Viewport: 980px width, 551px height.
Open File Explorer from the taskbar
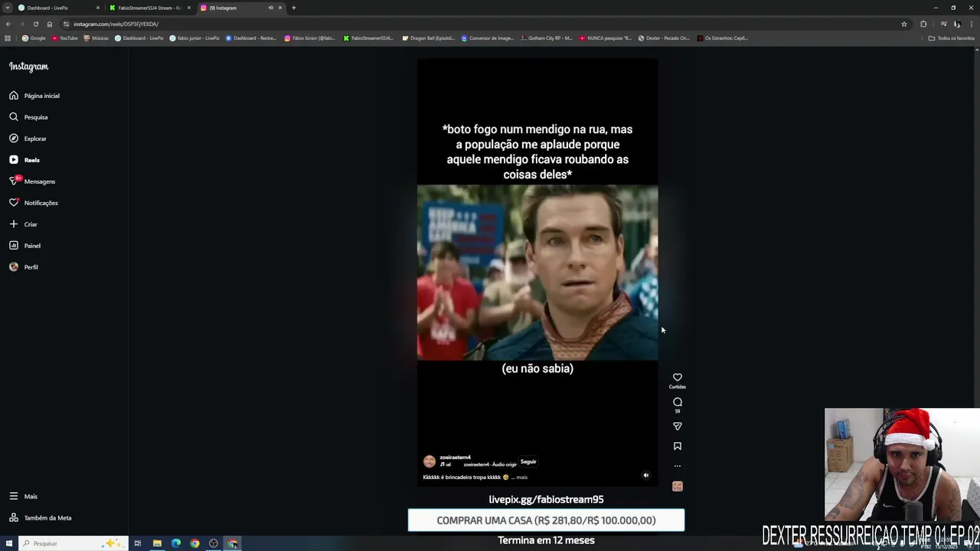(157, 543)
